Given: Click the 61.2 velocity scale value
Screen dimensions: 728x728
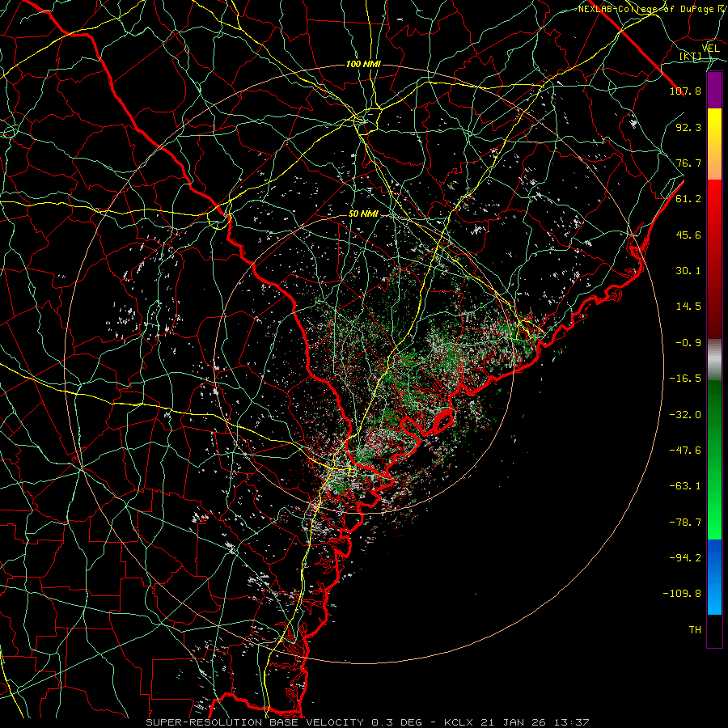Looking at the screenshot, I should point(688,199).
